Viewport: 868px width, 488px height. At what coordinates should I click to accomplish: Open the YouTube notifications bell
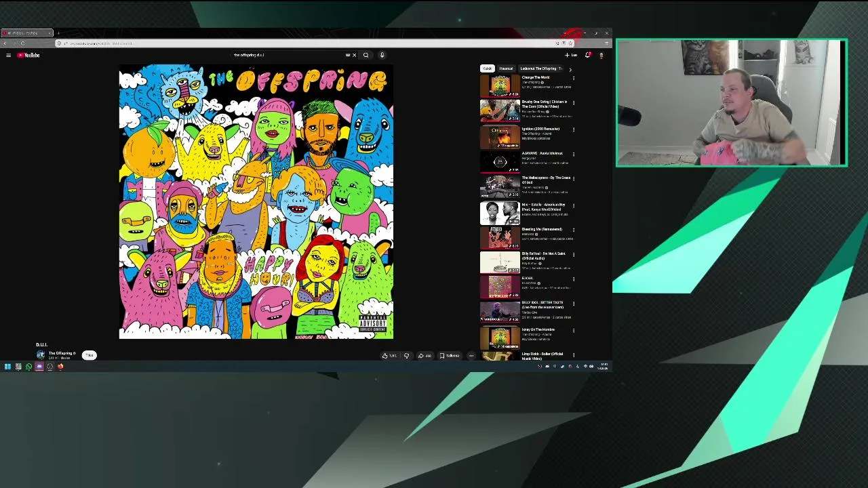(x=587, y=55)
